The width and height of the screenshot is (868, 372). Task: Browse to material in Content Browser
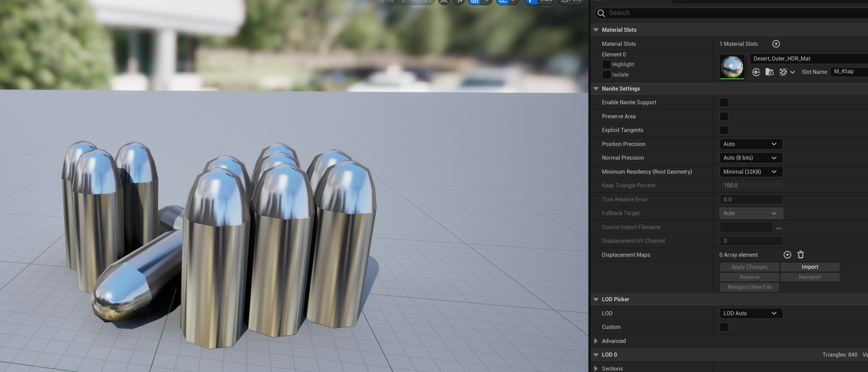coord(769,72)
